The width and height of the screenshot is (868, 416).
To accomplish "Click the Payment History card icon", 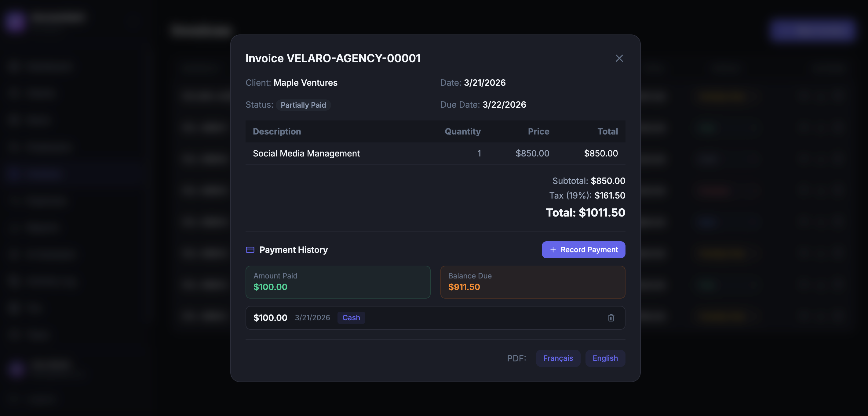I will pos(250,250).
